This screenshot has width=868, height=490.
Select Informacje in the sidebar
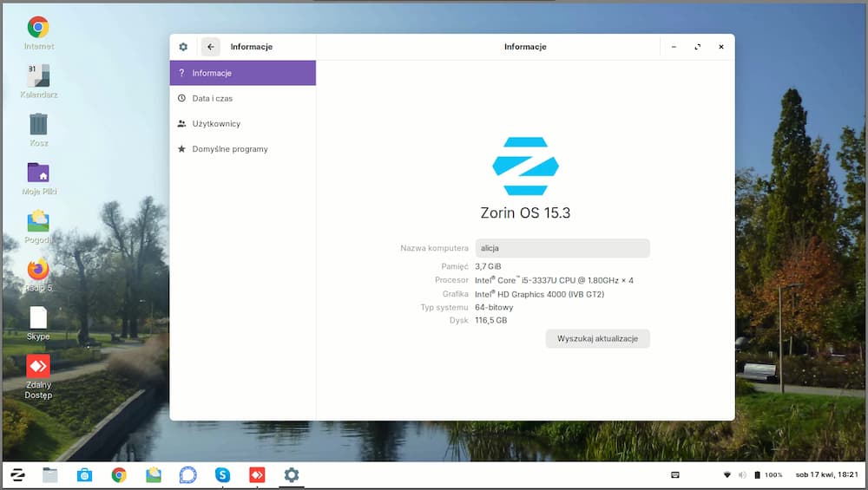pyautogui.click(x=242, y=73)
